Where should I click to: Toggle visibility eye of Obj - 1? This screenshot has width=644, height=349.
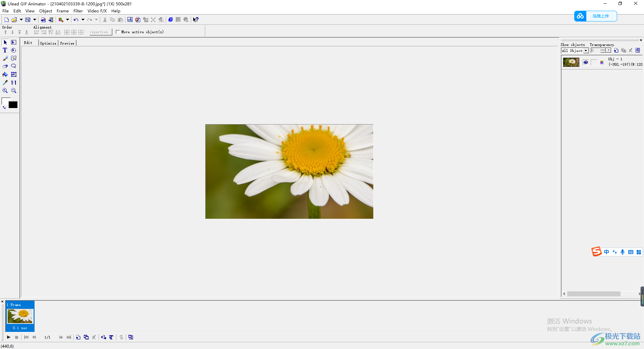pyautogui.click(x=586, y=62)
